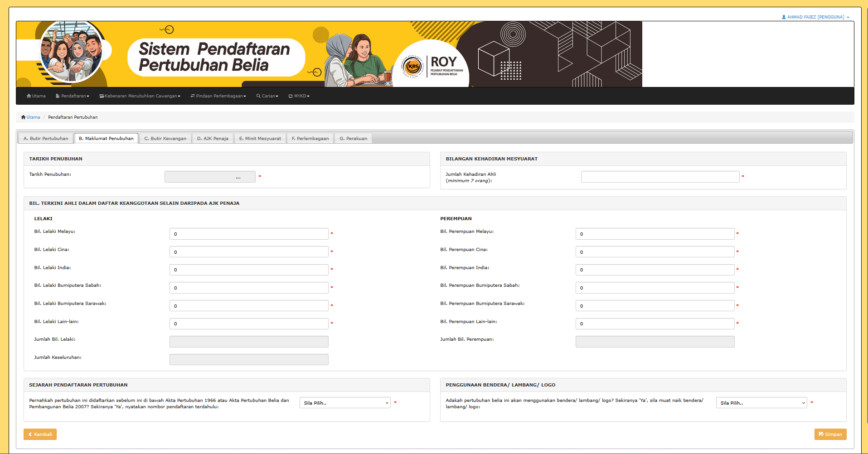
Task: Click the Tarikh Penubuhan date picker field
Action: point(210,177)
